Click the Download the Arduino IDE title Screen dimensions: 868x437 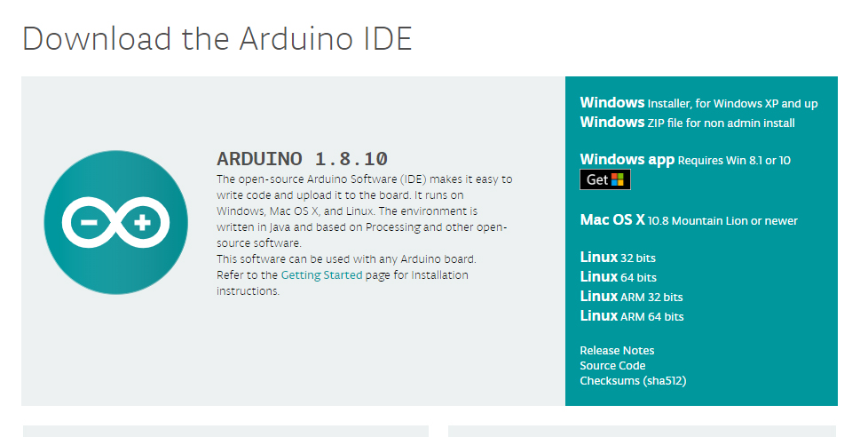(217, 39)
